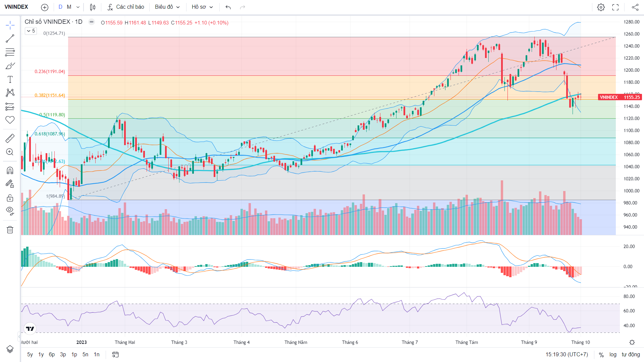This screenshot has height=362, width=644.
Task: Open the Fibonacci and horizontal lines tool
Action: click(10, 52)
